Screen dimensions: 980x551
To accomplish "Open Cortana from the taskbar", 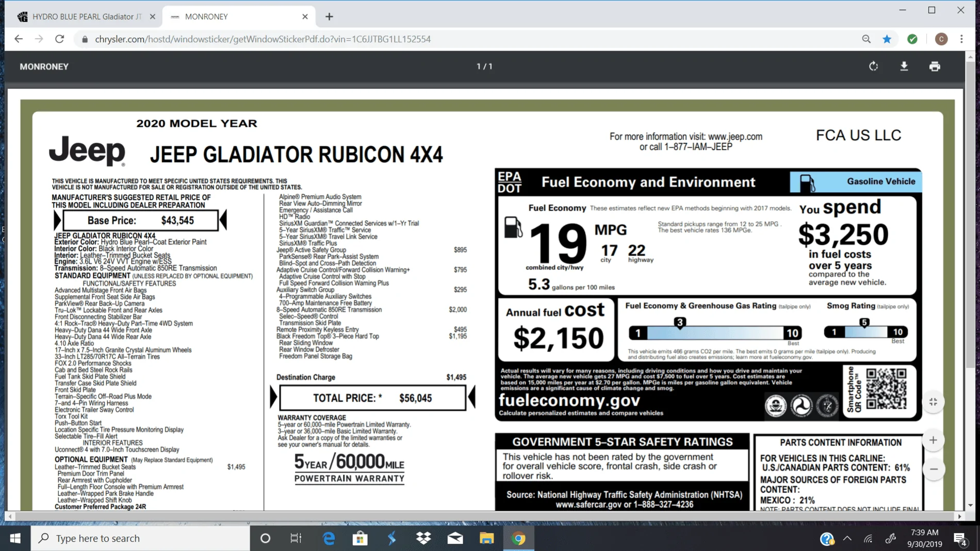I will [265, 538].
